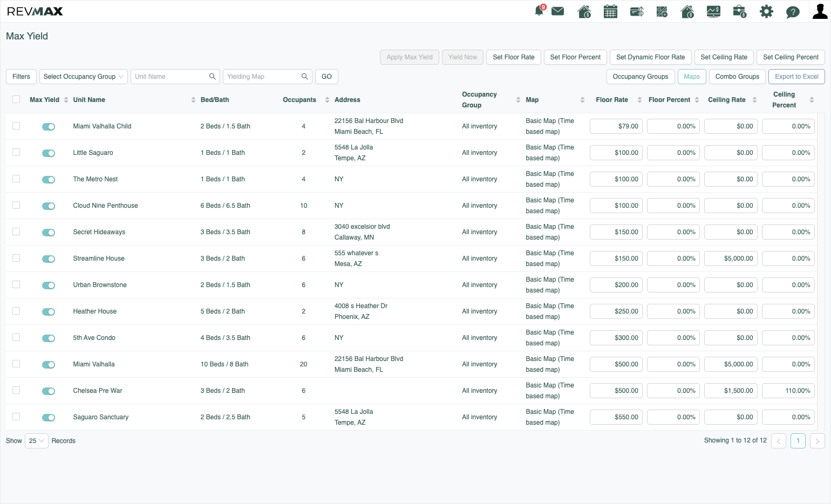Click Export to Excel
Screen dimensions: 831x504
pos(796,77)
